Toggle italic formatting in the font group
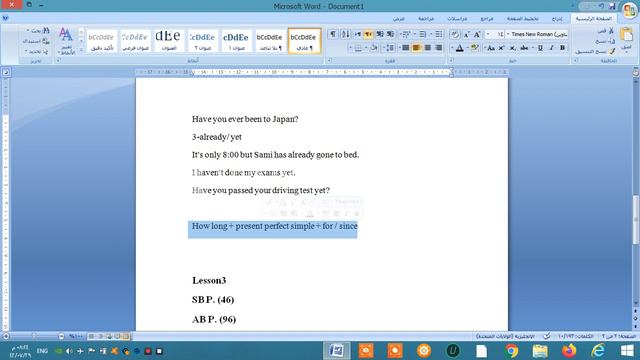640x360 pixels. coord(551,48)
